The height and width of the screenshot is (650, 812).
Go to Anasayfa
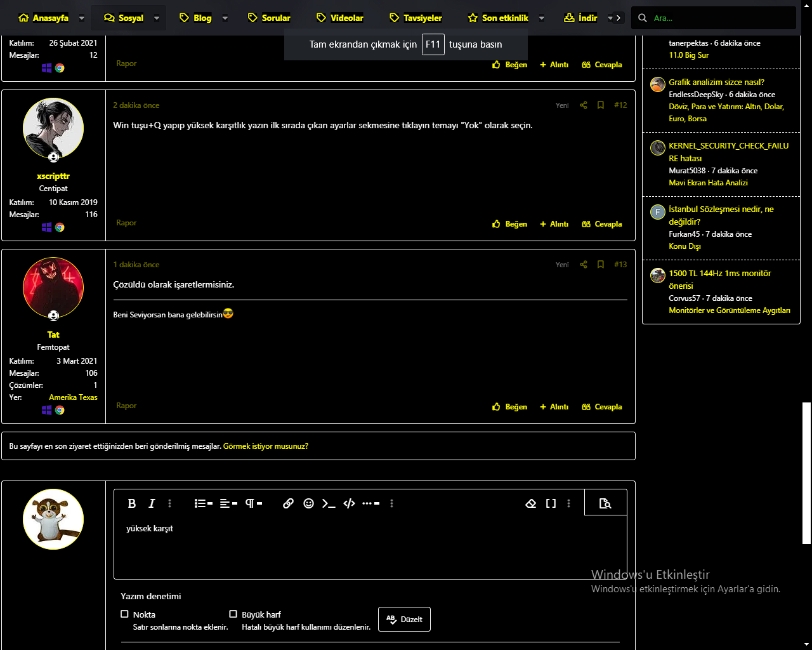point(44,18)
